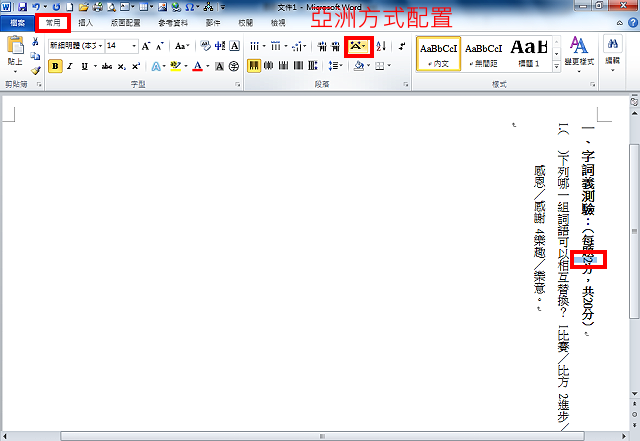The image size is (640, 441).
Task: Switch to the 校閱 (Review) tab
Action: click(x=246, y=23)
